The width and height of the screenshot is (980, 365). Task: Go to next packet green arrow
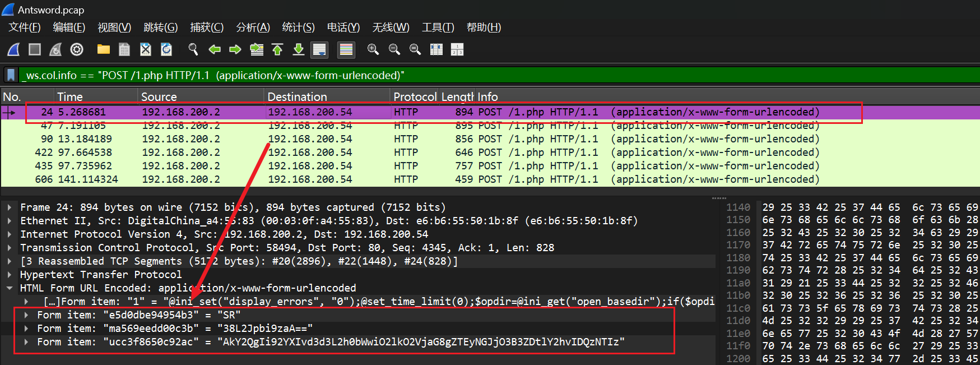235,50
